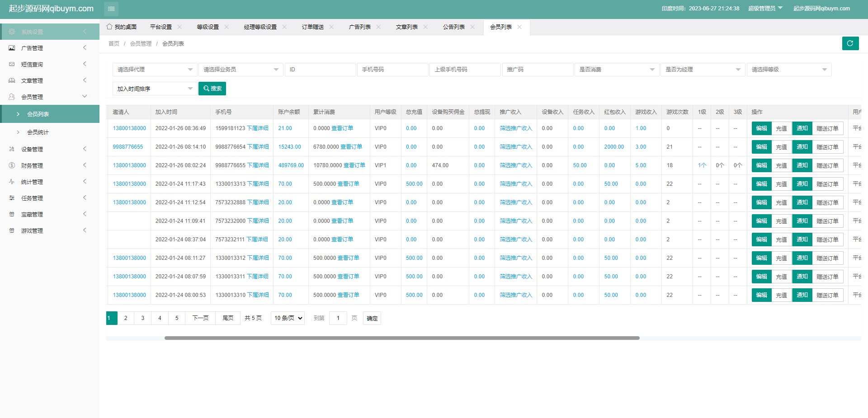Click the 文章管理 book icon
Viewport: 868px width, 418px height.
(x=12, y=80)
